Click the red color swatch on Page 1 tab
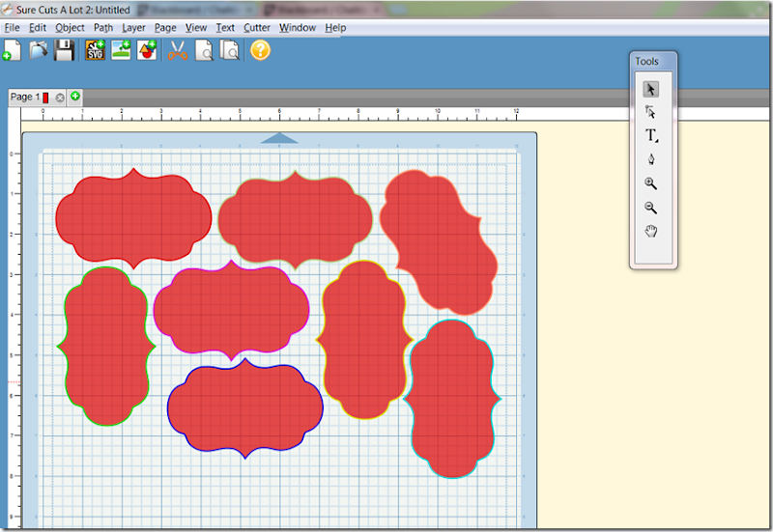The image size is (773, 532). (x=45, y=98)
